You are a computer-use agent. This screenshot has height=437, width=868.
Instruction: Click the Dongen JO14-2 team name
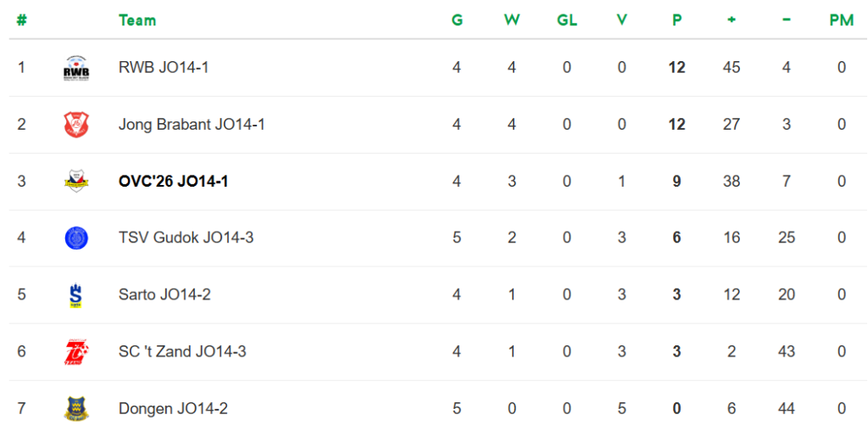173,409
